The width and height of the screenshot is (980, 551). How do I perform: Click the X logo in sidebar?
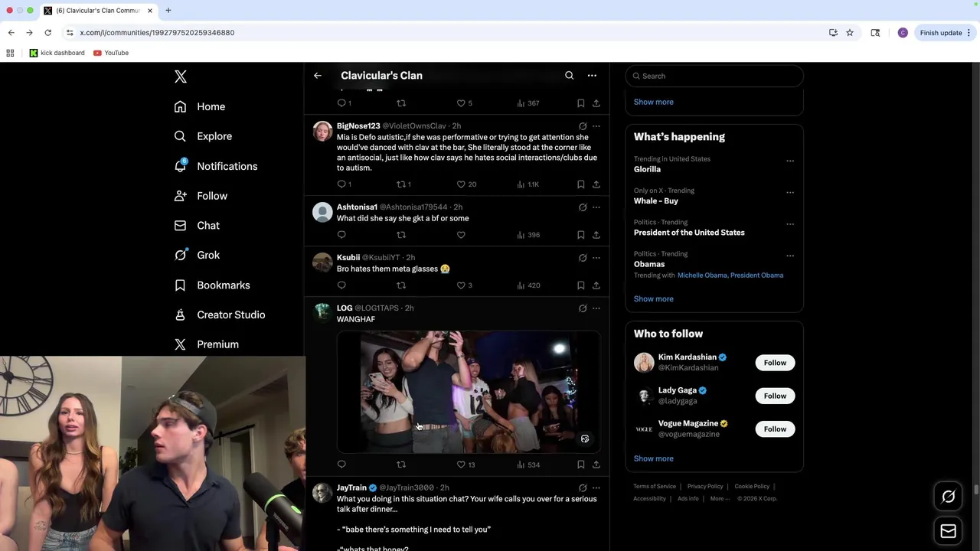coord(181,77)
